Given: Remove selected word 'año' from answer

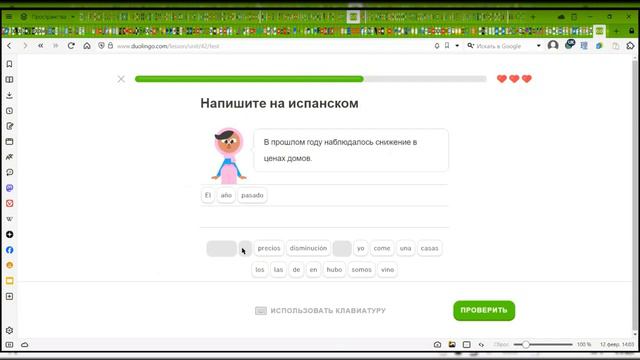Looking at the screenshot, I should pos(226,195).
